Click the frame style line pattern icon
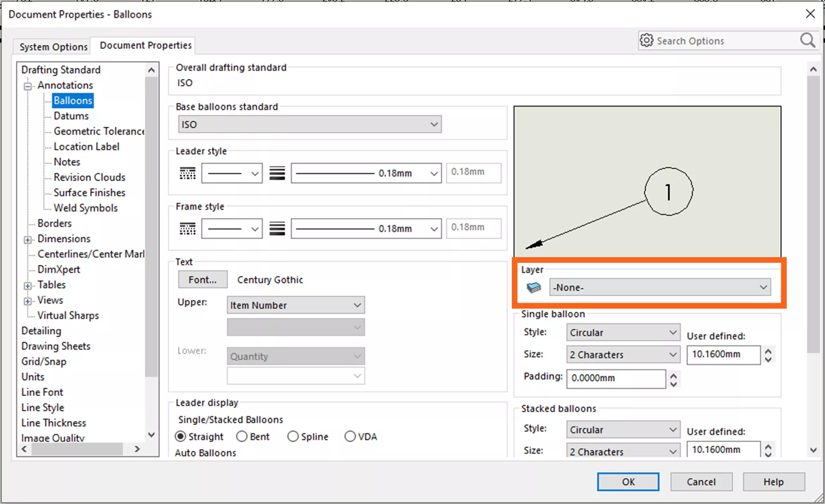The image size is (825, 504). [187, 228]
